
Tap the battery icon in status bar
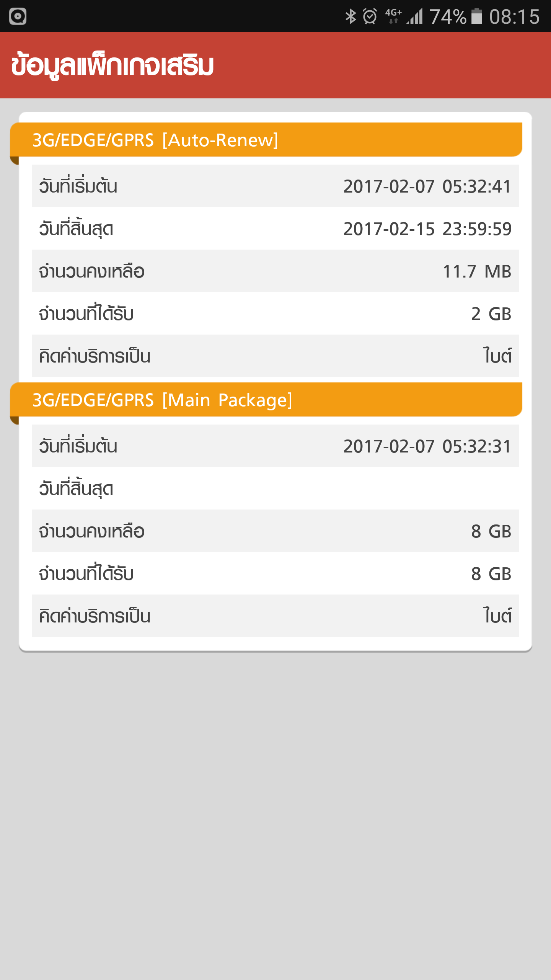coord(477,16)
